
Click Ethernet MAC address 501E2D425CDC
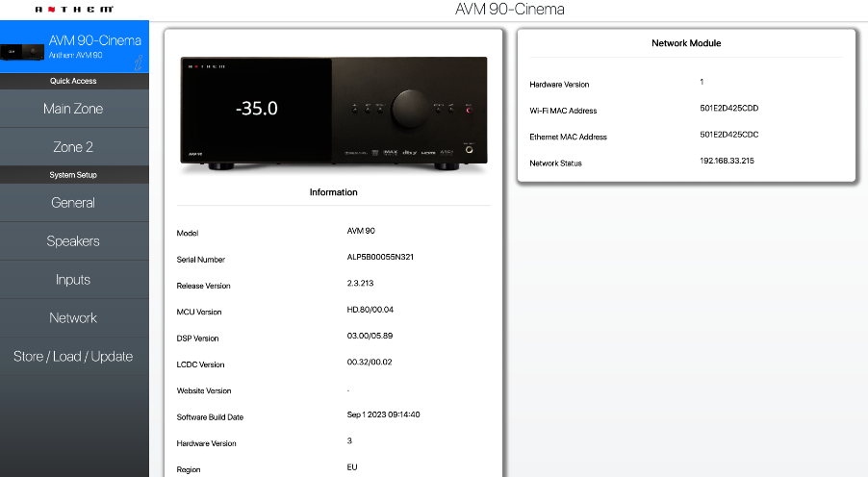729,135
